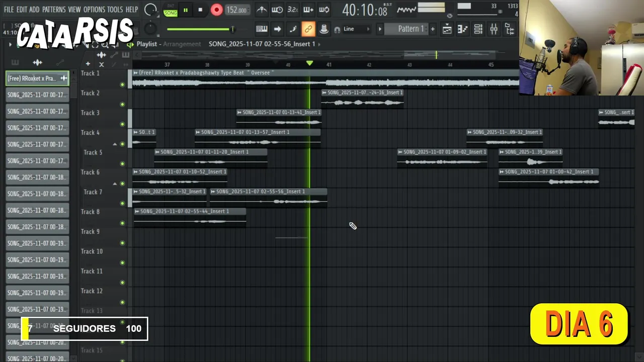Click the red Record button
The image size is (644, 362).
(x=216, y=10)
